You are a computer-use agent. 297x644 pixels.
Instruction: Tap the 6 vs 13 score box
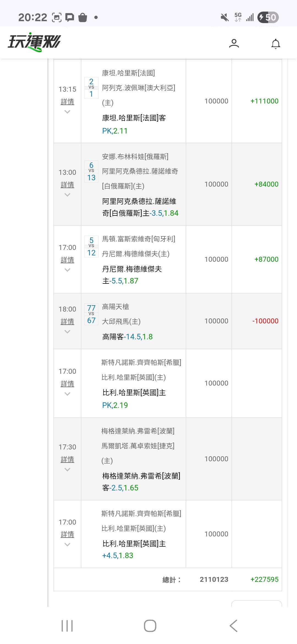click(x=91, y=171)
